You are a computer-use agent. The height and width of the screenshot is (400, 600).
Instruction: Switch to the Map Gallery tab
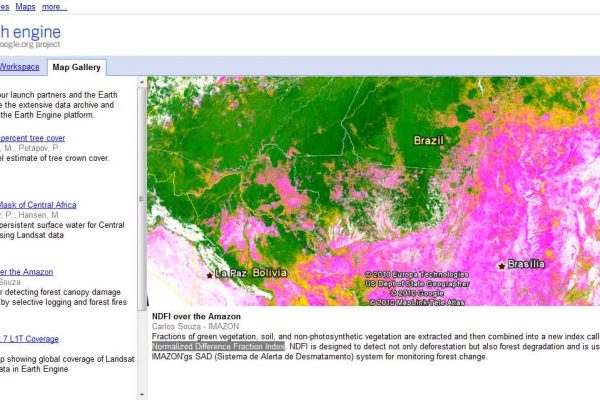point(76,67)
